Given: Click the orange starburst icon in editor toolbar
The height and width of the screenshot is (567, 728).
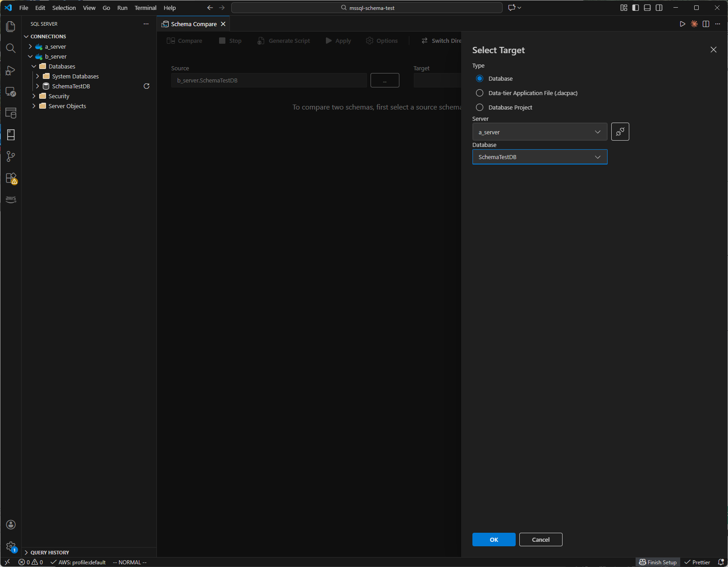Looking at the screenshot, I should (694, 24).
